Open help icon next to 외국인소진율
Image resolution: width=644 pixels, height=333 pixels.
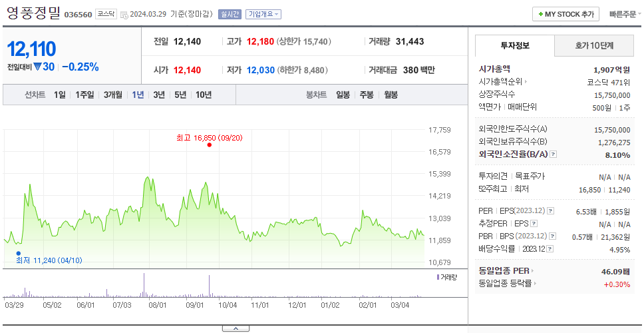(554, 155)
